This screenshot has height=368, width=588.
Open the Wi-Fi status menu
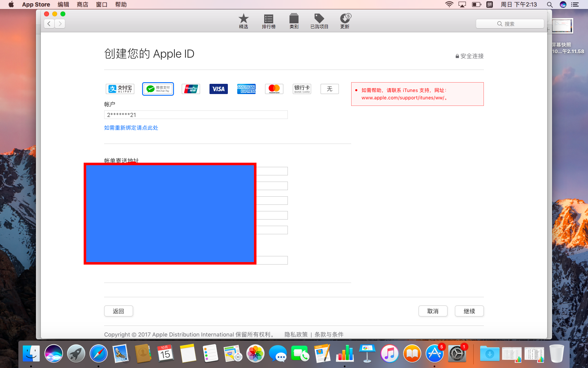point(449,4)
